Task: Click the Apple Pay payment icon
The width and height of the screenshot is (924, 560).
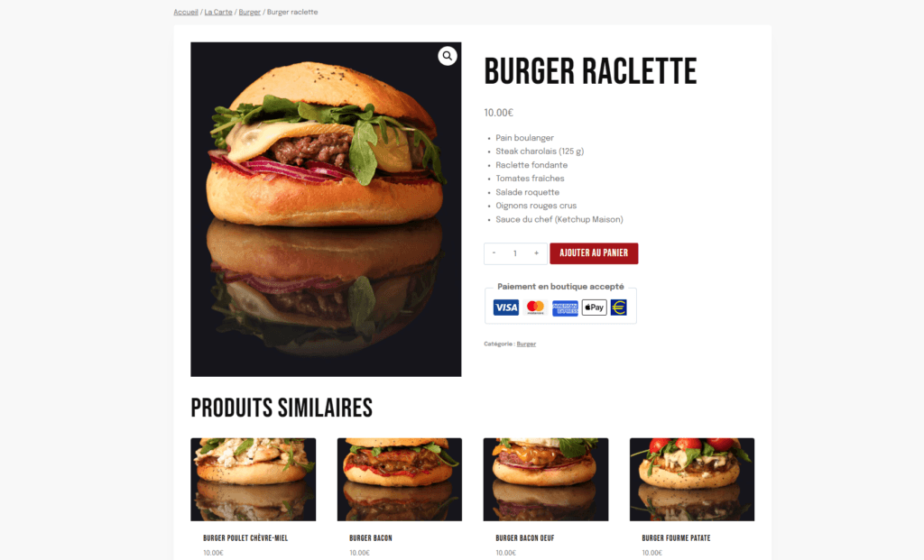Action: 594,308
